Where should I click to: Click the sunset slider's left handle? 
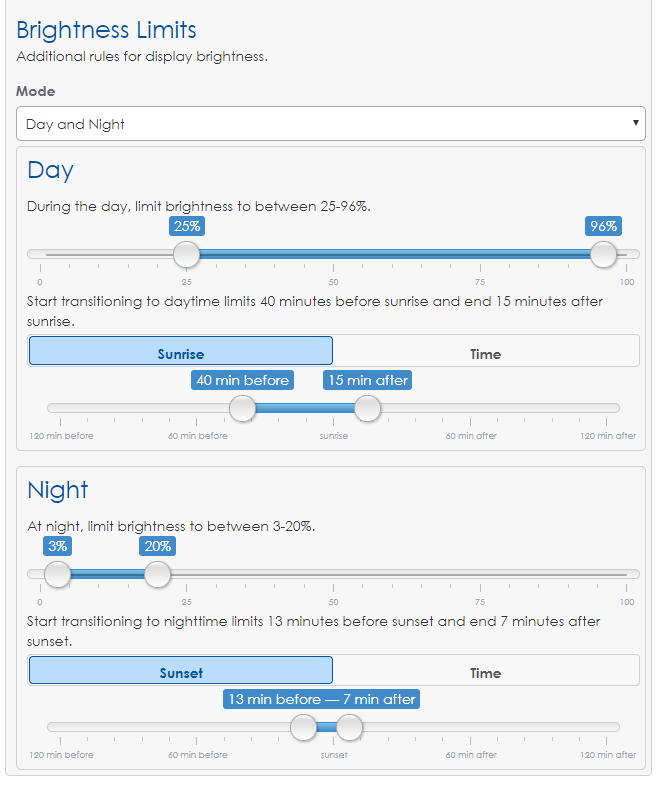tap(304, 727)
